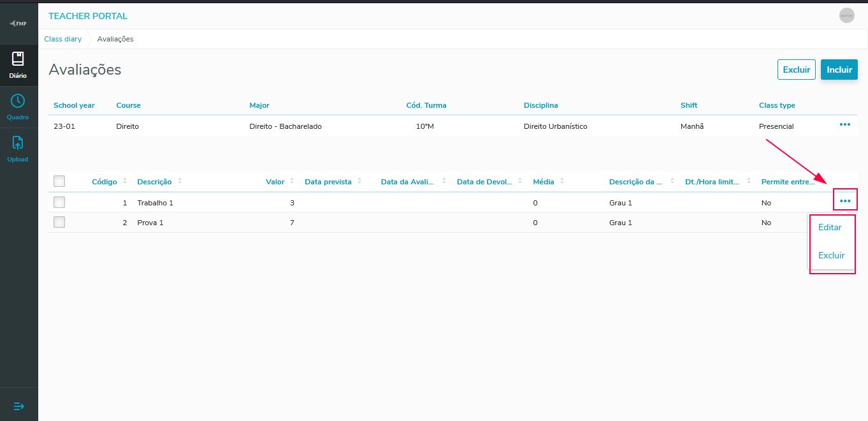The width and height of the screenshot is (868, 421).
Task: Select the Prova 1 description cell
Action: pos(150,223)
